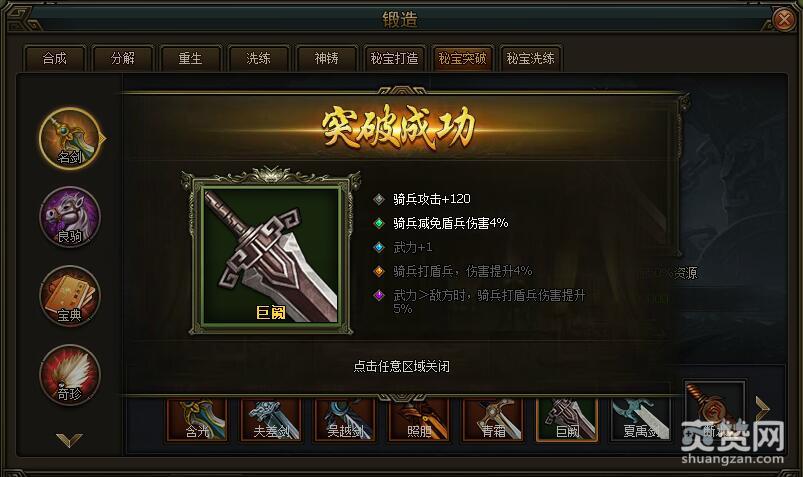Show next swords with right arrow
Screen dimensions: 803x477
click(763, 409)
